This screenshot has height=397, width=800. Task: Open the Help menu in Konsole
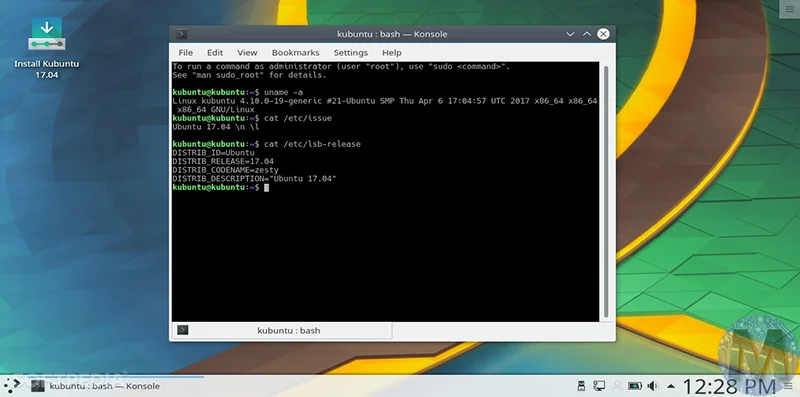pos(392,53)
